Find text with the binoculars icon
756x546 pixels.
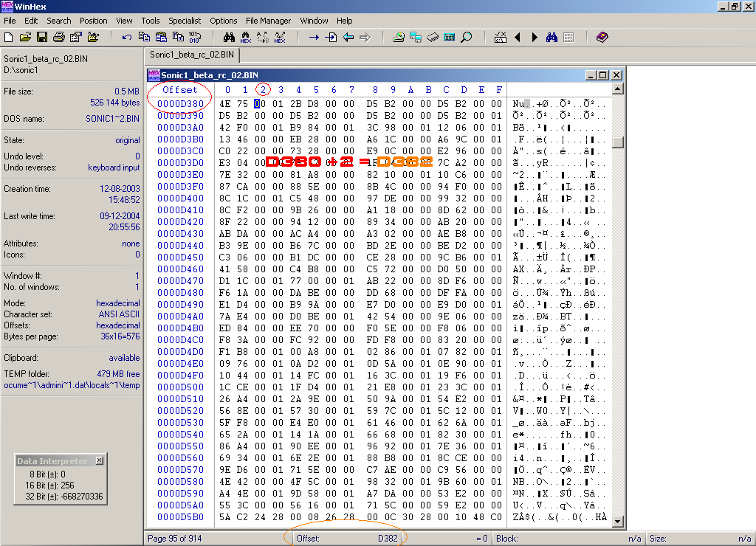tap(229, 37)
